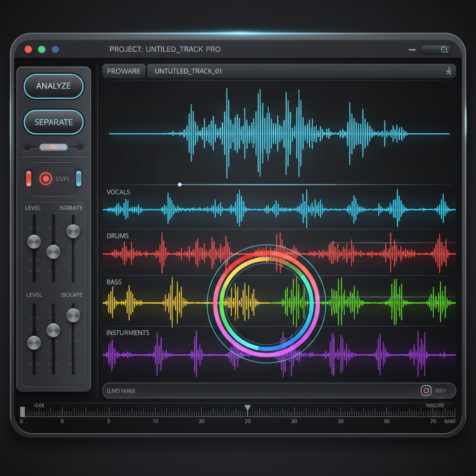Click the upper LEVEL fader knob
This screenshot has height=476, width=476.
coord(34,242)
